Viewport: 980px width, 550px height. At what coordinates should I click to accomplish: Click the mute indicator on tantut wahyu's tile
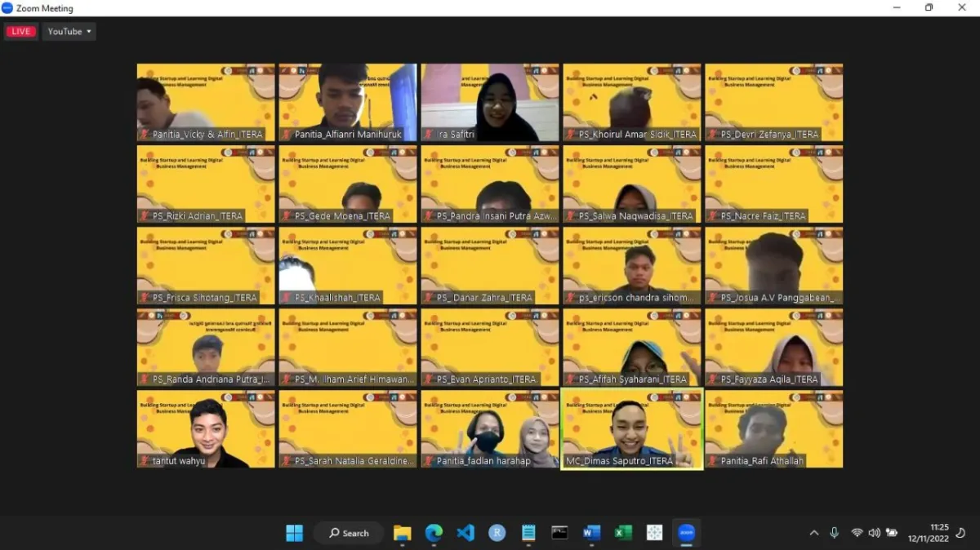point(144,460)
